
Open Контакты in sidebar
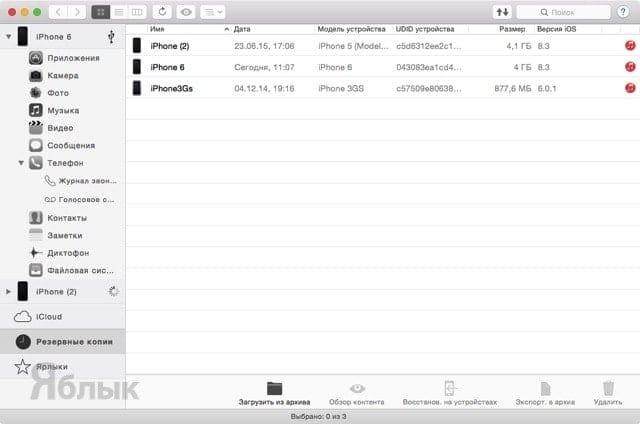click(x=67, y=218)
